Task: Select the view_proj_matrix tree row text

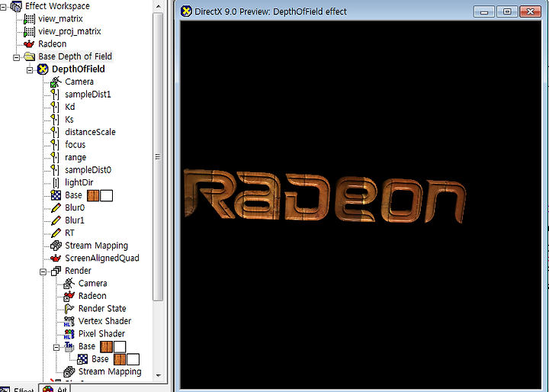Action: pyautogui.click(x=69, y=31)
